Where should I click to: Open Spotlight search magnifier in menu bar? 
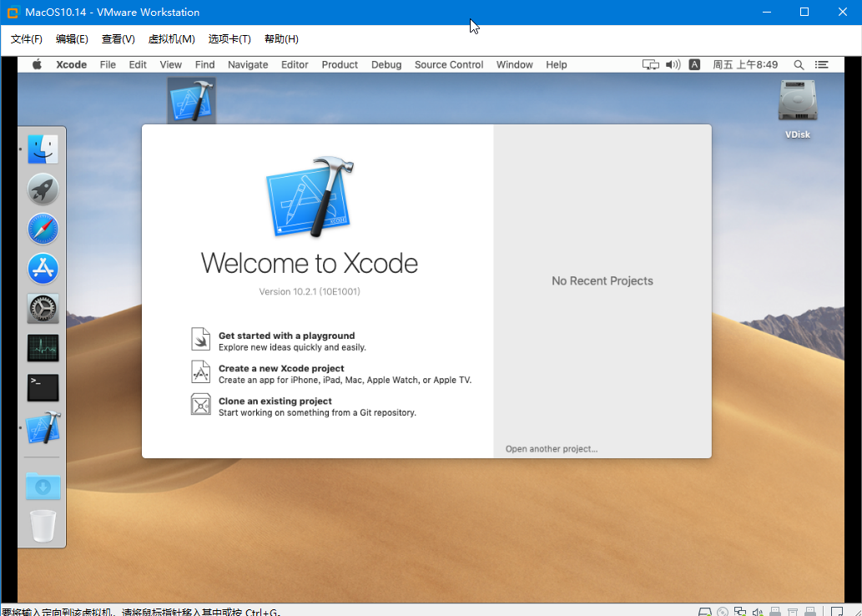point(799,64)
